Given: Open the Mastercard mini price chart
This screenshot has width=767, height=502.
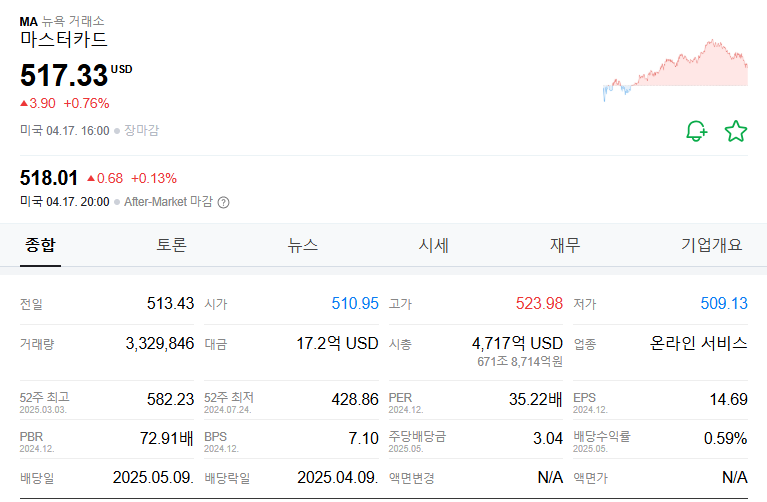Looking at the screenshot, I should pyautogui.click(x=676, y=70).
